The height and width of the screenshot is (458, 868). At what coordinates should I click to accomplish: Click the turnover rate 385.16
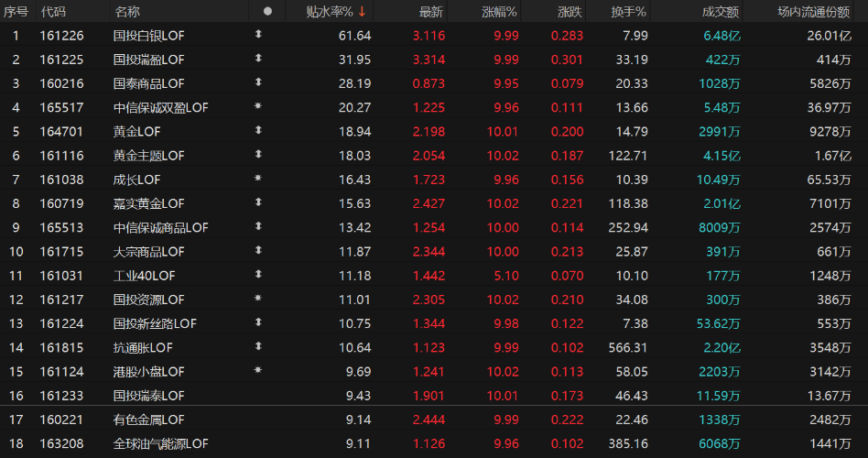point(628,443)
